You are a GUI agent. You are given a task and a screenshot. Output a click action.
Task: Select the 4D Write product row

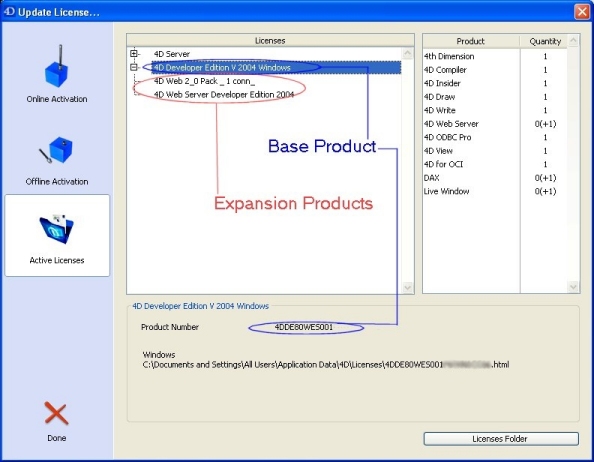(495, 111)
